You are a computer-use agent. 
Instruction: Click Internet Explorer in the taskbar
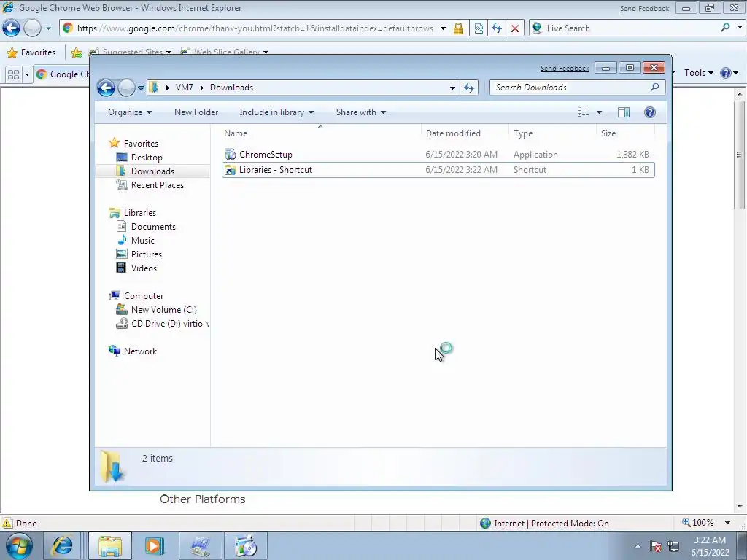pyautogui.click(x=63, y=545)
